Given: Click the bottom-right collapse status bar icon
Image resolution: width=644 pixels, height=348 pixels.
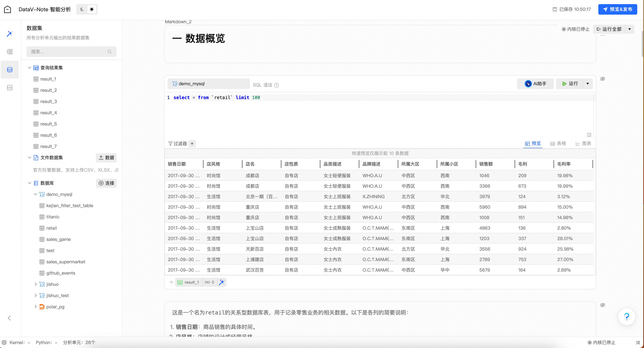Looking at the screenshot, I should pos(638,343).
